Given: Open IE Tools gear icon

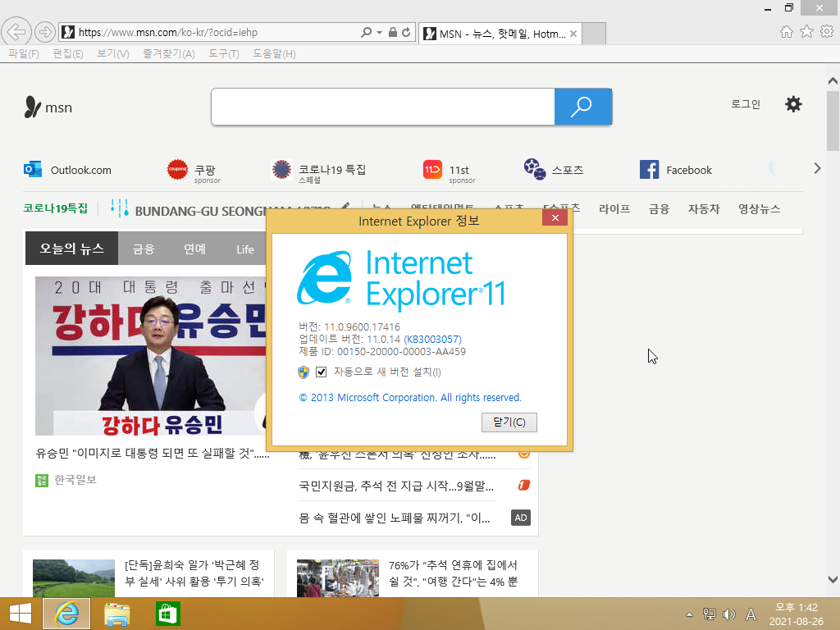Looking at the screenshot, I should pyautogui.click(x=827, y=32).
